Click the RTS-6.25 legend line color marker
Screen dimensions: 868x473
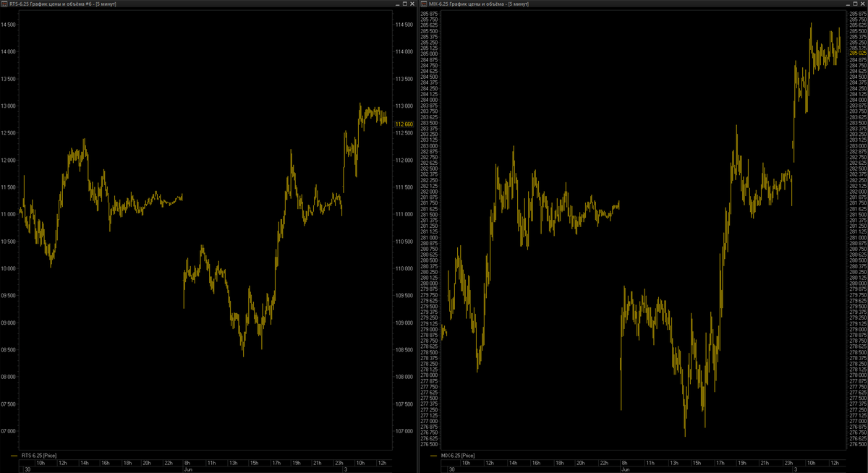pyautogui.click(x=14, y=456)
